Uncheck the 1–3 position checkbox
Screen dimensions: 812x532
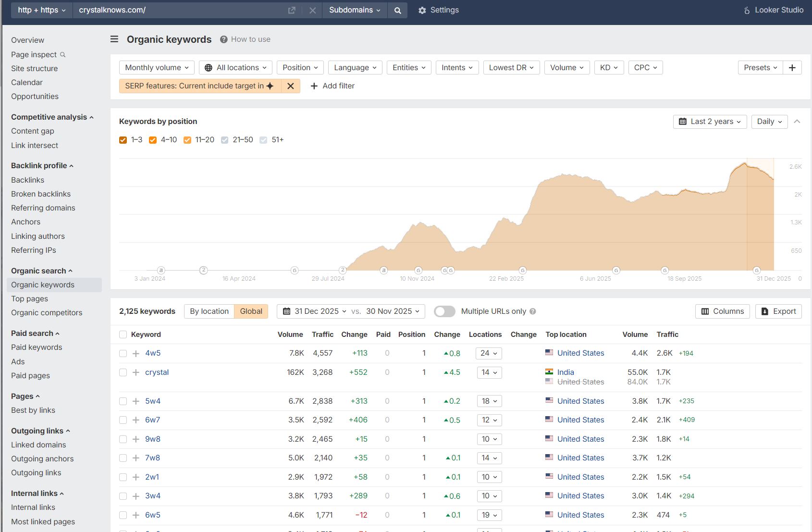[123, 140]
